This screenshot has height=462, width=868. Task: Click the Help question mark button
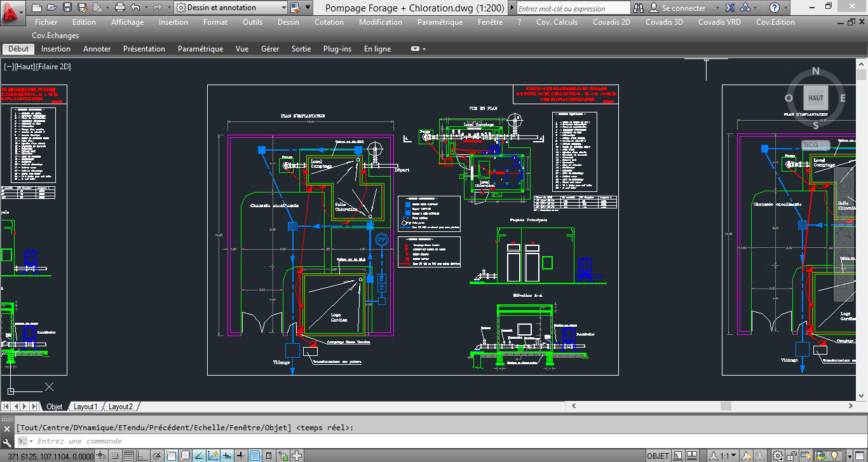coord(776,8)
